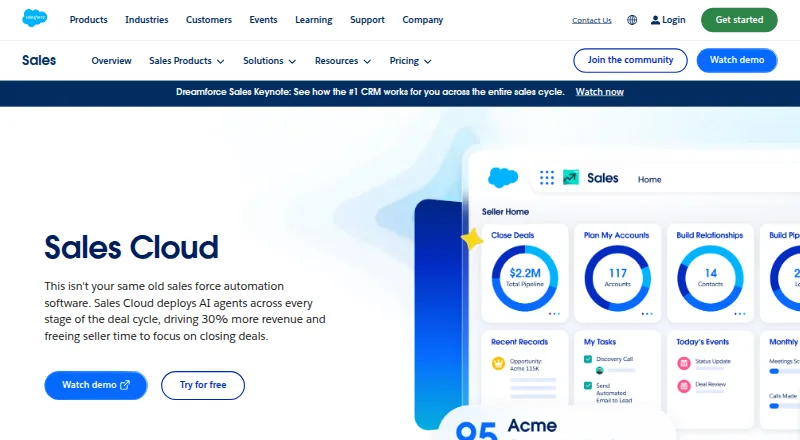This screenshot has width=800, height=440.
Task: Click the Today's Events heading
Action: click(703, 342)
